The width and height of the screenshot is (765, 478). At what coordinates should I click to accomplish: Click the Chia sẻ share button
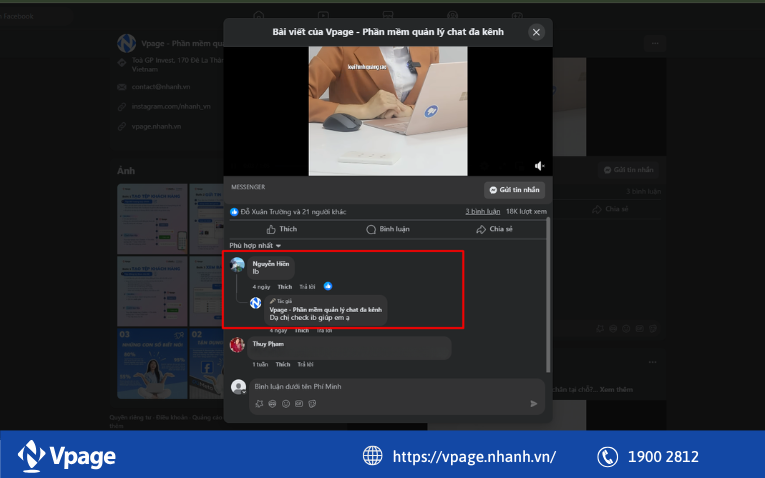494,229
